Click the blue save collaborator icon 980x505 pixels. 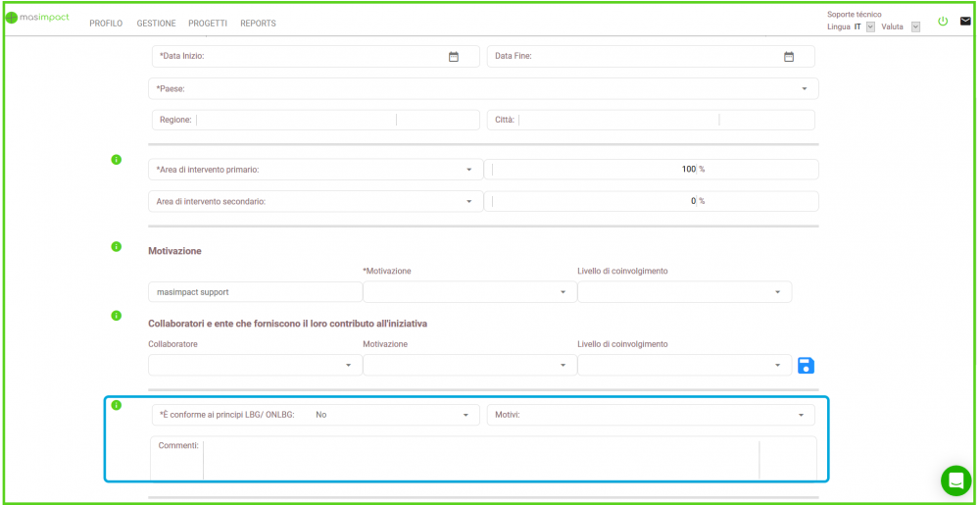coord(806,366)
